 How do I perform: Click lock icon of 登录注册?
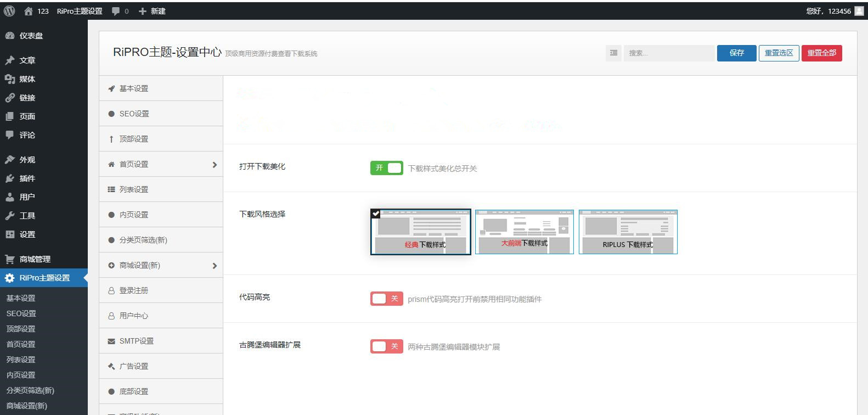[111, 290]
